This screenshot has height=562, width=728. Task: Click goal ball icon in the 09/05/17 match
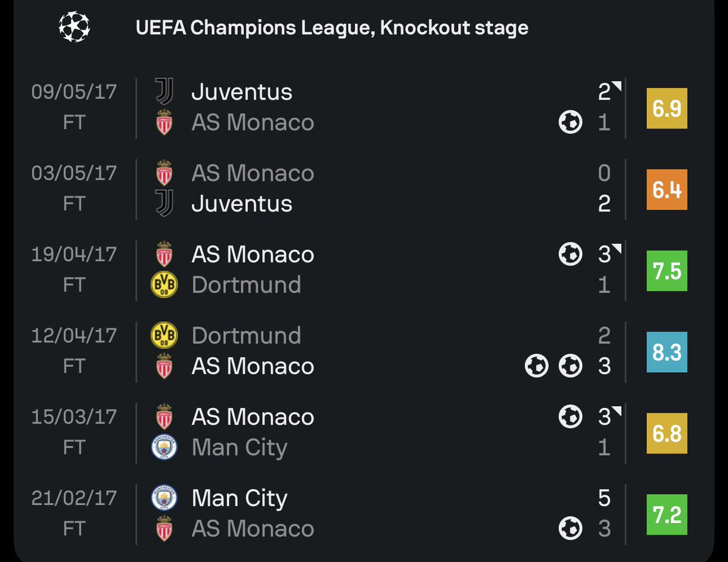click(x=570, y=122)
